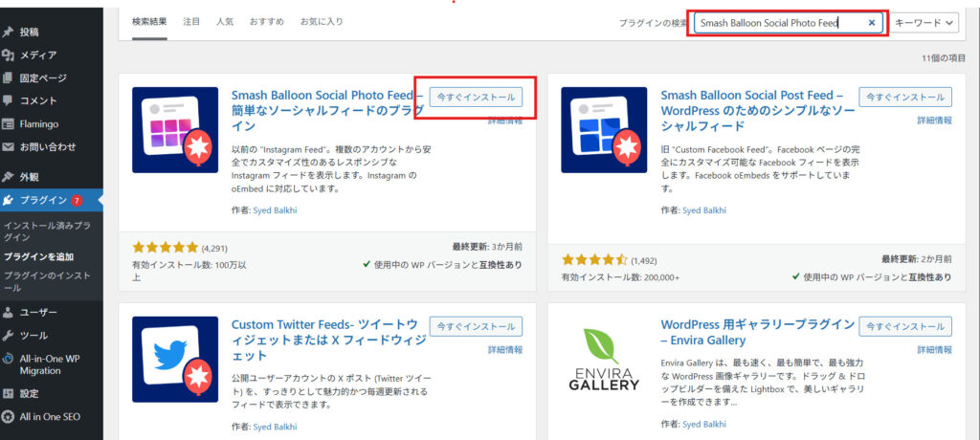Open 投稿 menu in sidebar
This screenshot has height=440, width=980.
[x=30, y=32]
